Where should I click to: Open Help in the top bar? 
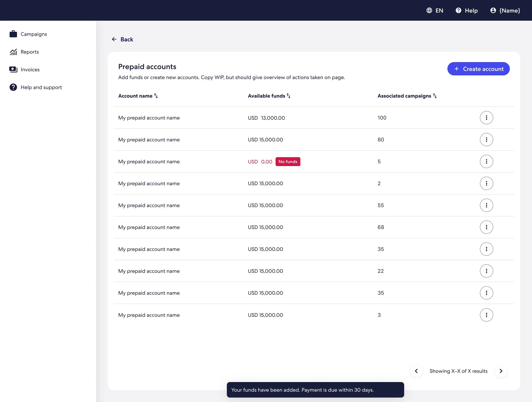(467, 10)
